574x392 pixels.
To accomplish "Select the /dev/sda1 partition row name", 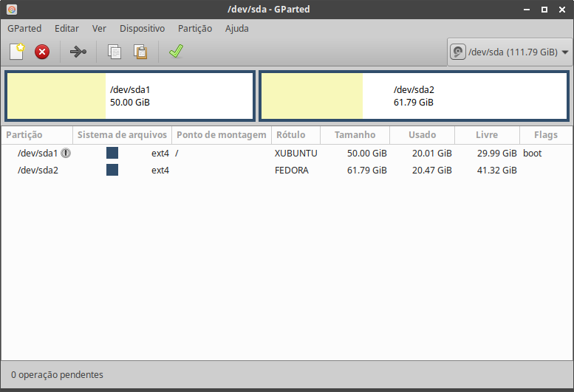I will (38, 154).
